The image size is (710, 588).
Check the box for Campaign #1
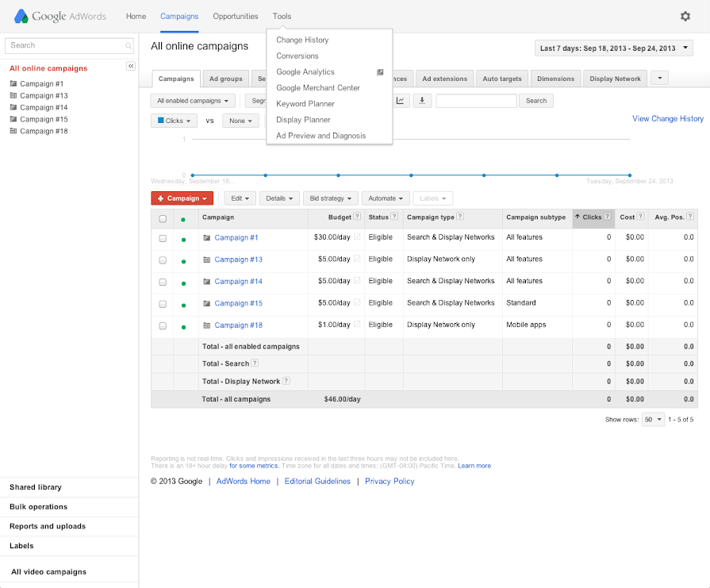pyautogui.click(x=163, y=238)
